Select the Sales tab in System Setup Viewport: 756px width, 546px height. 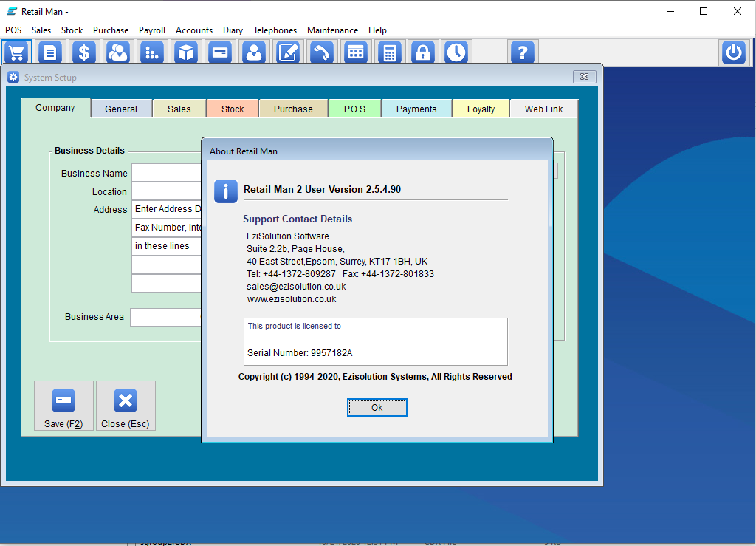[x=179, y=109]
